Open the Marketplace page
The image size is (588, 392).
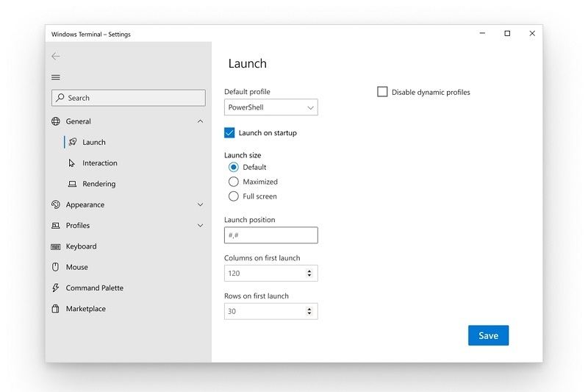pos(85,309)
